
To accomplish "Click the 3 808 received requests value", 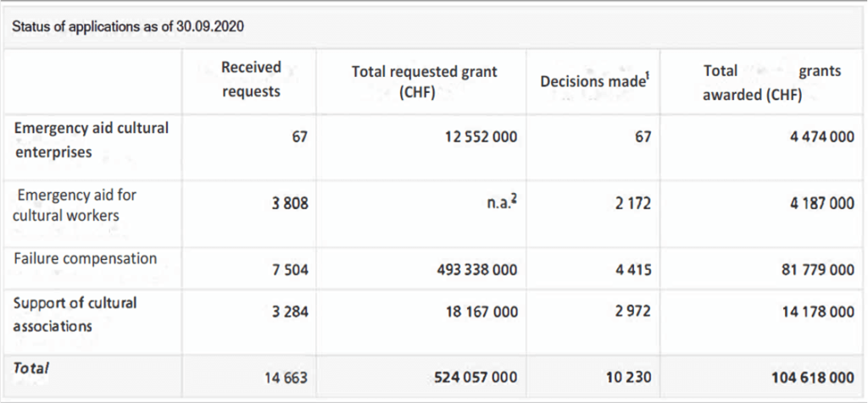I will [290, 205].
